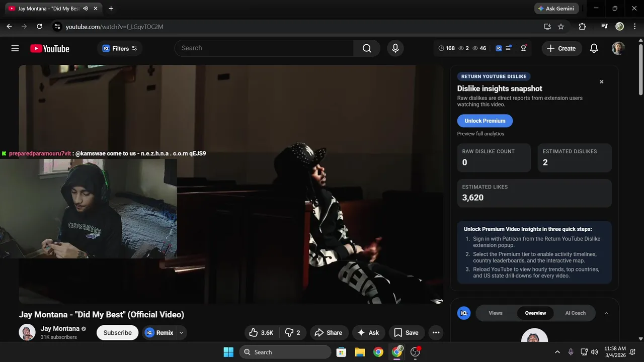The width and height of the screenshot is (644, 362).
Task: Show hidden system tray icons chevron
Action: click(557, 352)
